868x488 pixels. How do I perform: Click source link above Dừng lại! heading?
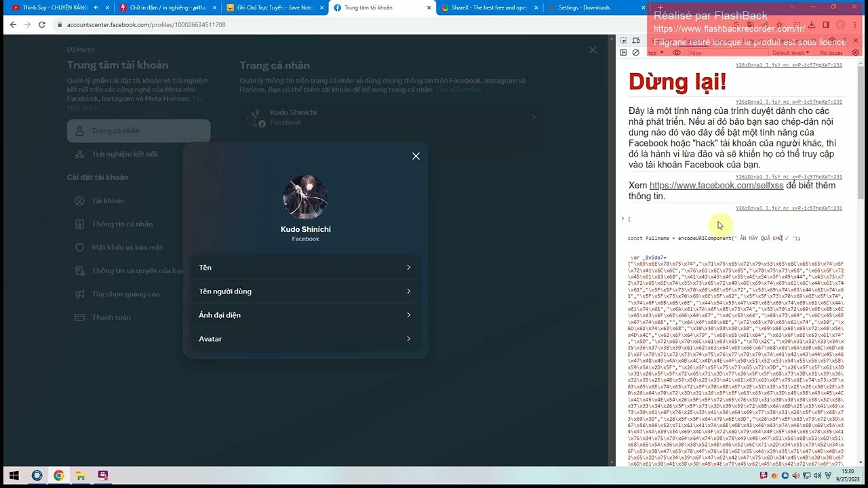coord(789,65)
